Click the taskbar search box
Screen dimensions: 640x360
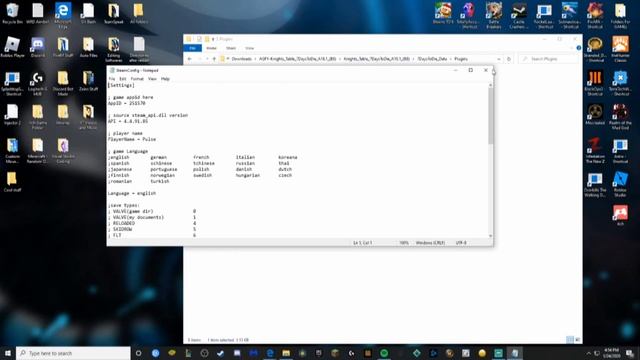tap(73, 353)
